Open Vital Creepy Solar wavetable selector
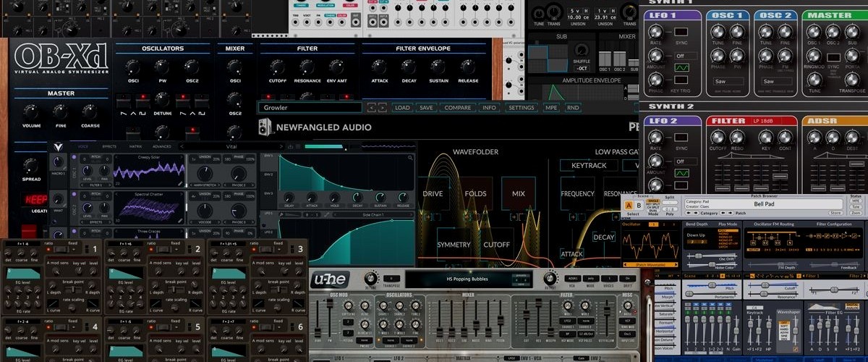This screenshot has width=868, height=362. [x=148, y=158]
